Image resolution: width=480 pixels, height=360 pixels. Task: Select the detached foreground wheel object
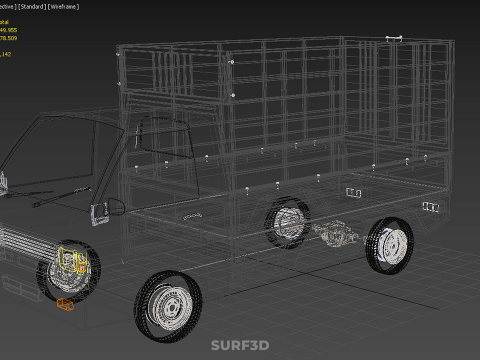pyautogui.click(x=168, y=306)
